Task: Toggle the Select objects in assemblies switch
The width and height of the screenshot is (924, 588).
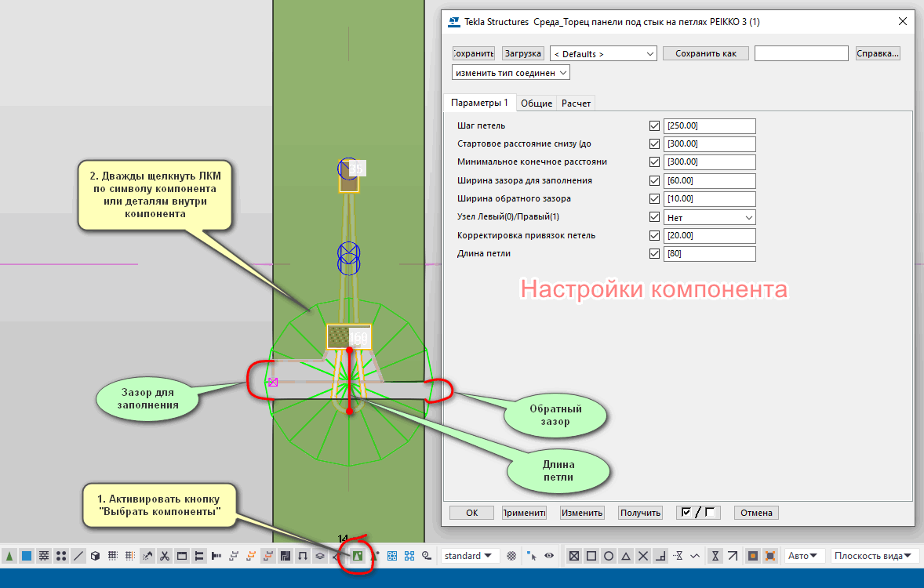Action: click(409, 556)
